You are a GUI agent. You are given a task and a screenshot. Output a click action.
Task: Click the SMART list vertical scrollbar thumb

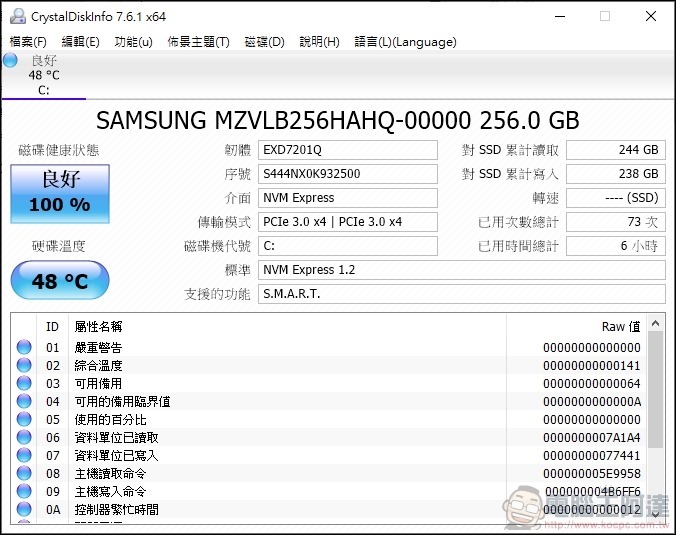click(656, 390)
